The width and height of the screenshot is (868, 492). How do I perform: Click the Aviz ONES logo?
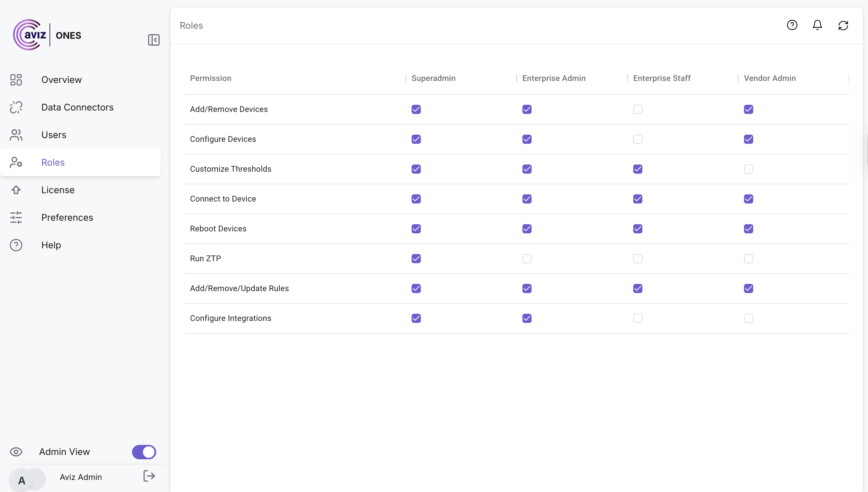point(47,35)
